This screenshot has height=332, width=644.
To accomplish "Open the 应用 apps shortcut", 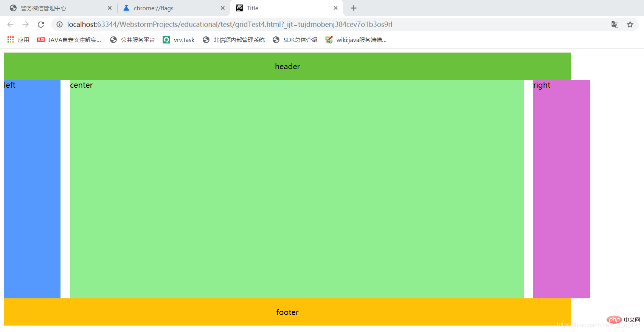I will coord(18,40).
